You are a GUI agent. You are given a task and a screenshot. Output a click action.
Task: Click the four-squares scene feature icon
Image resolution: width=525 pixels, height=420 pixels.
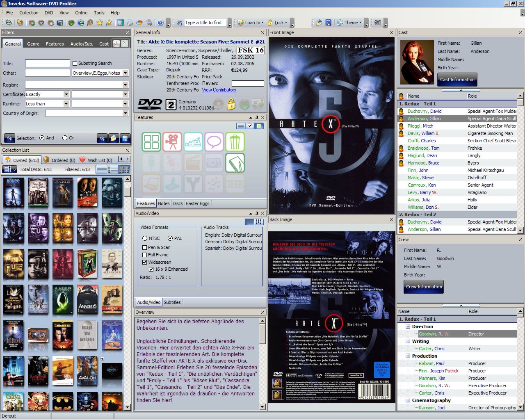[x=151, y=142]
